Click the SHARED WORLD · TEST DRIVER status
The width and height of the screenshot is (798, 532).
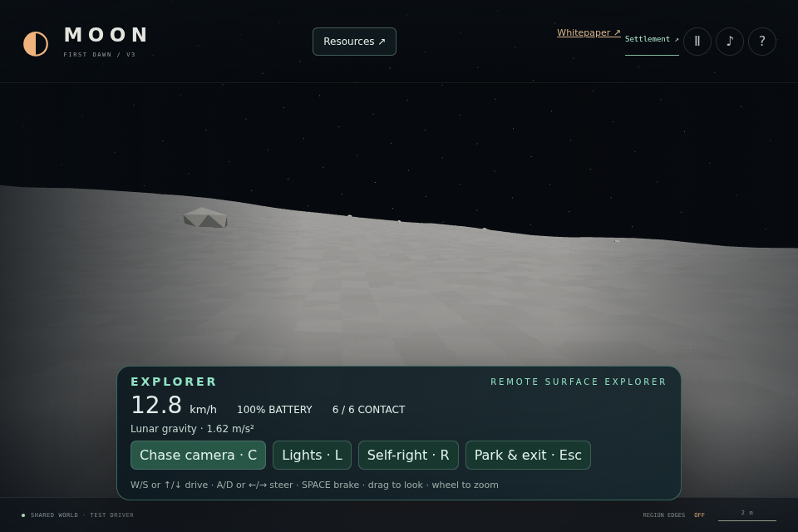point(82,515)
